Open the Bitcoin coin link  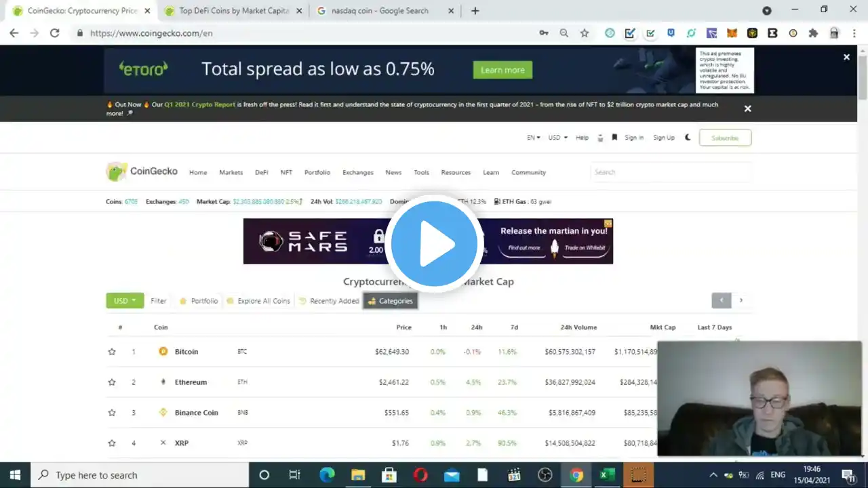tap(186, 352)
